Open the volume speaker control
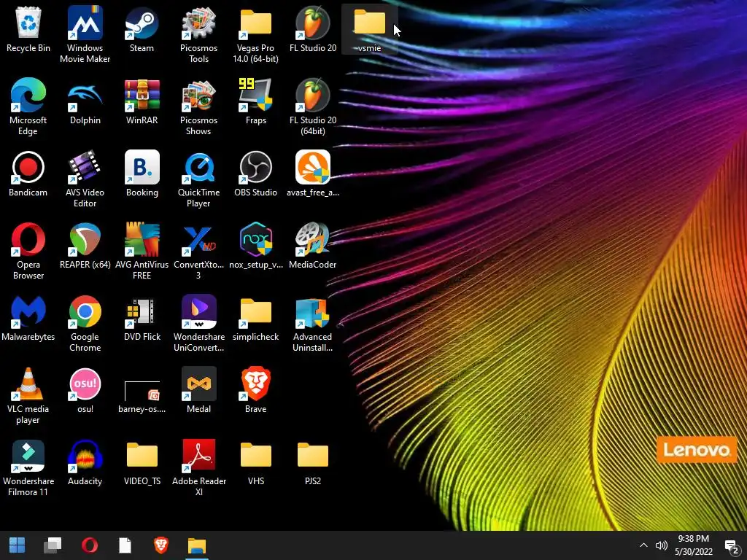Viewport: 747px width, 560px height. point(661,545)
